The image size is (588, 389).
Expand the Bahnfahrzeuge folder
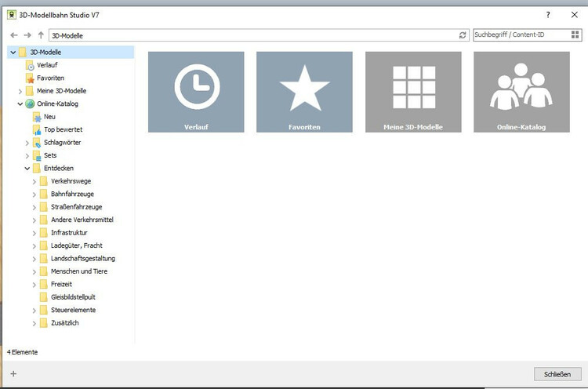[34, 194]
